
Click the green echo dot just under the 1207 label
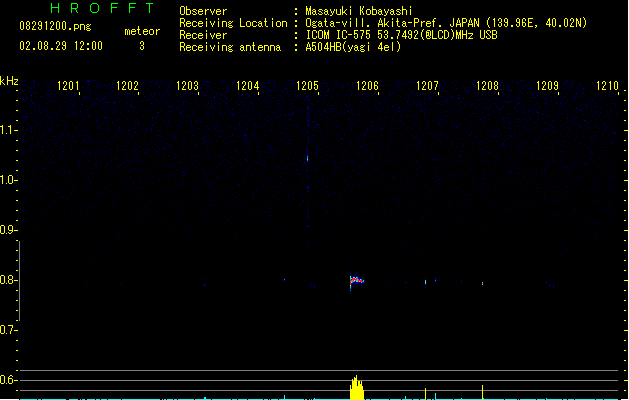(x=425, y=282)
